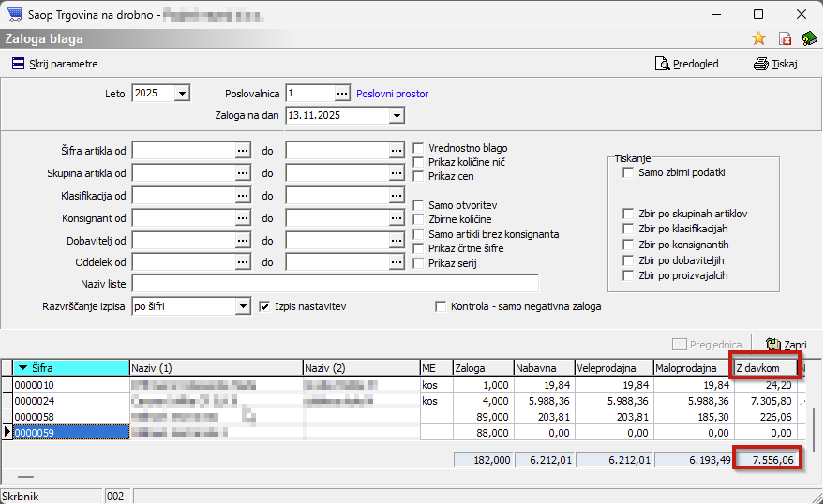Open Konsignant do lookup button
824x504 pixels.
point(397,218)
